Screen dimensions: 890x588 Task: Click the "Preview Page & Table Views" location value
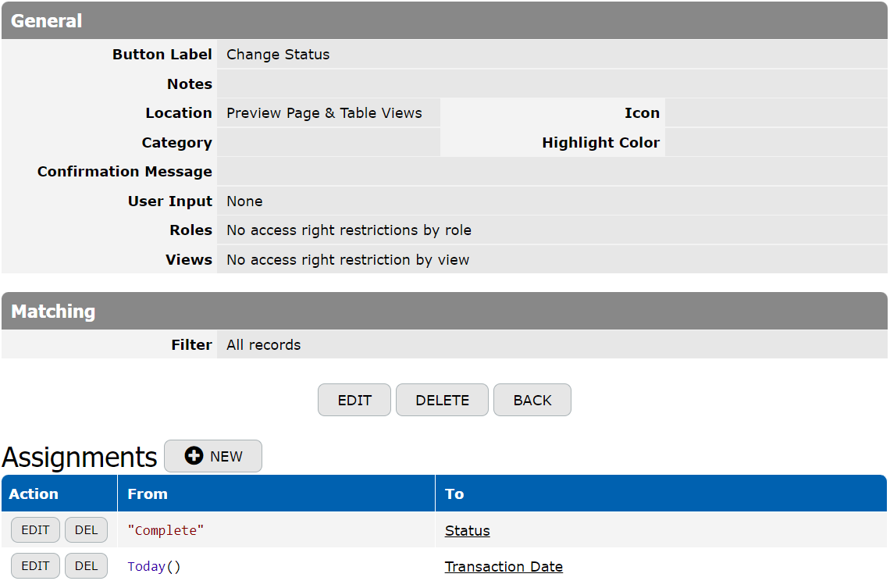point(324,113)
